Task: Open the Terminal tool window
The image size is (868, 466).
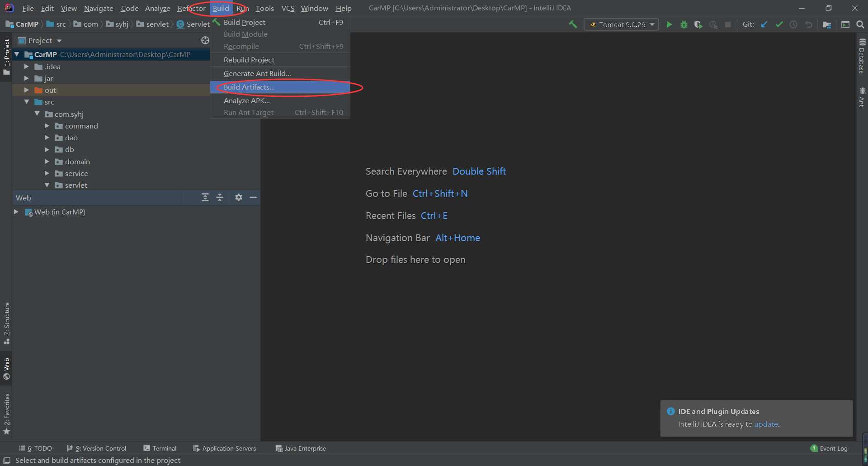Action: 160,448
